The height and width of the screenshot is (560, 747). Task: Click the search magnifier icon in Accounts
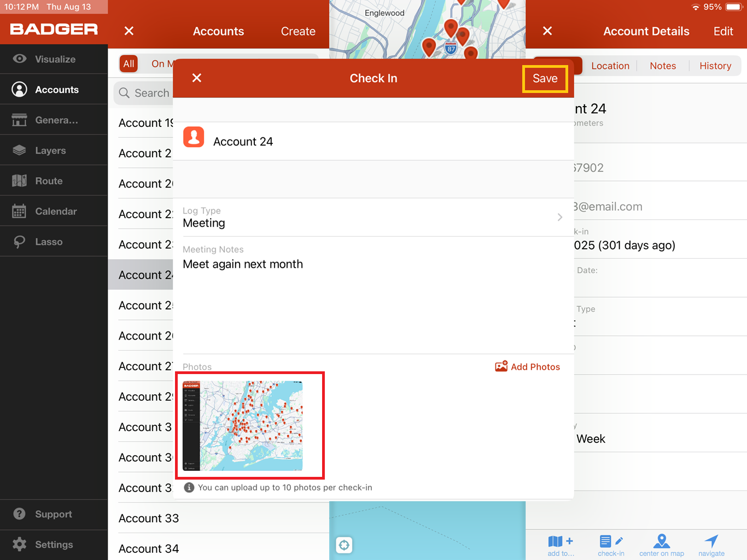tap(125, 93)
